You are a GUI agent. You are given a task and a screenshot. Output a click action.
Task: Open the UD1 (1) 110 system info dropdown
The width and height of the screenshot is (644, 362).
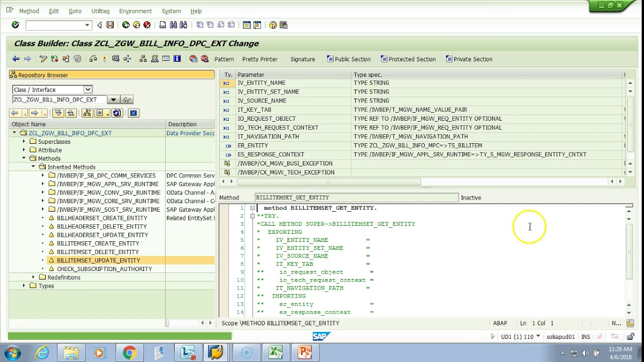coord(538,336)
